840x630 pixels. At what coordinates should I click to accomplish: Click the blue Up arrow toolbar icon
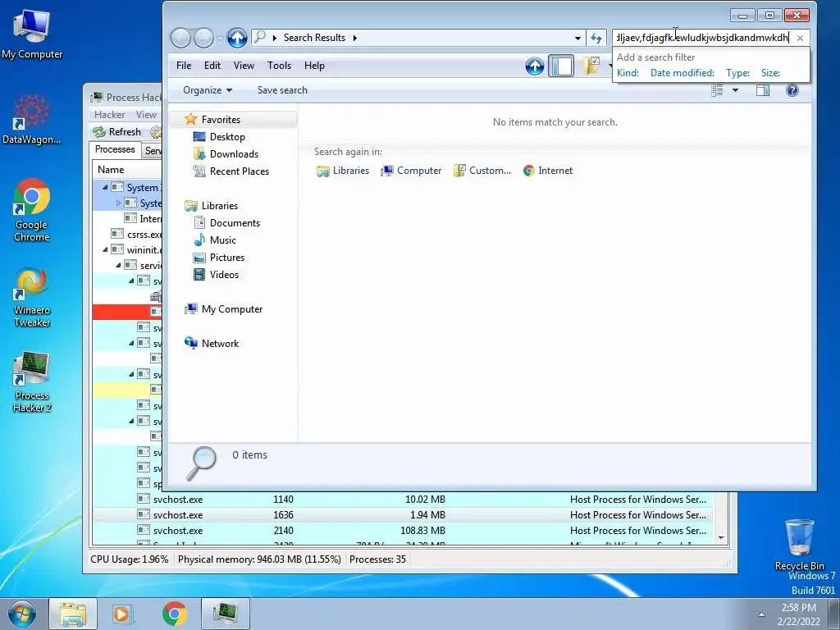534,66
